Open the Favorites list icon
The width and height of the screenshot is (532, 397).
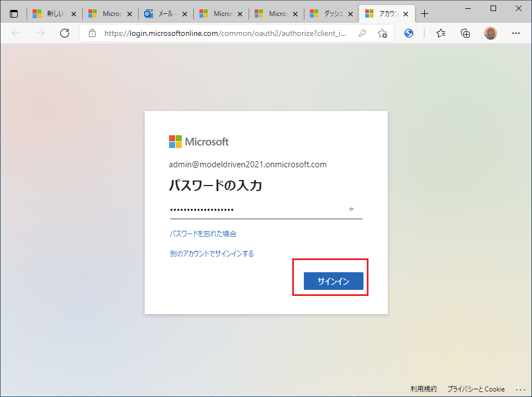[x=441, y=33]
